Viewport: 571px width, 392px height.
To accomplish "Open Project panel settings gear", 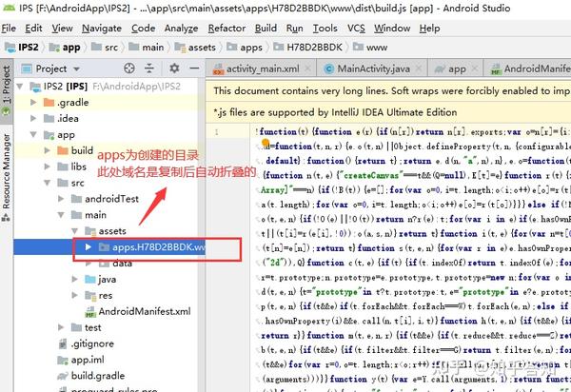I will pyautogui.click(x=174, y=69).
